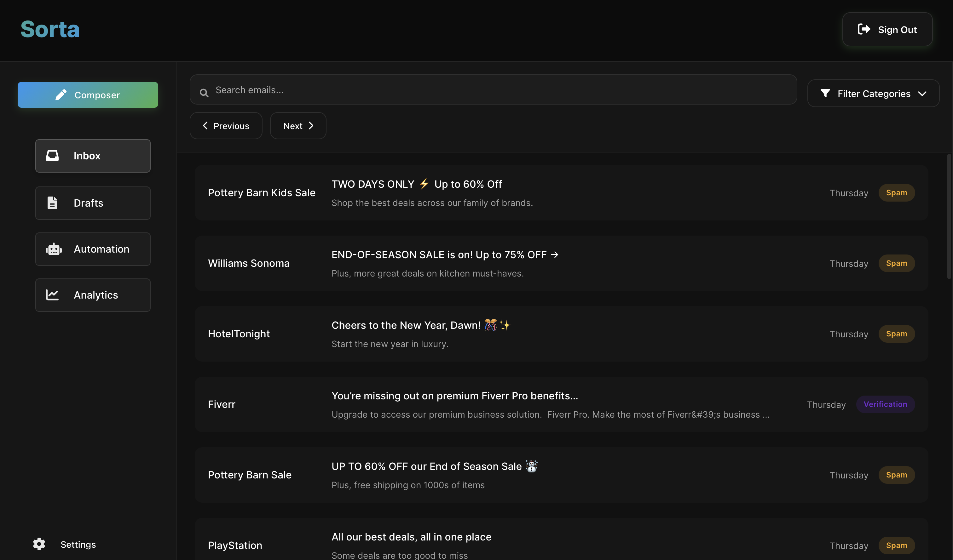Viewport: 953px width, 560px height.
Task: Click the left chevron on Previous
Action: tap(205, 125)
